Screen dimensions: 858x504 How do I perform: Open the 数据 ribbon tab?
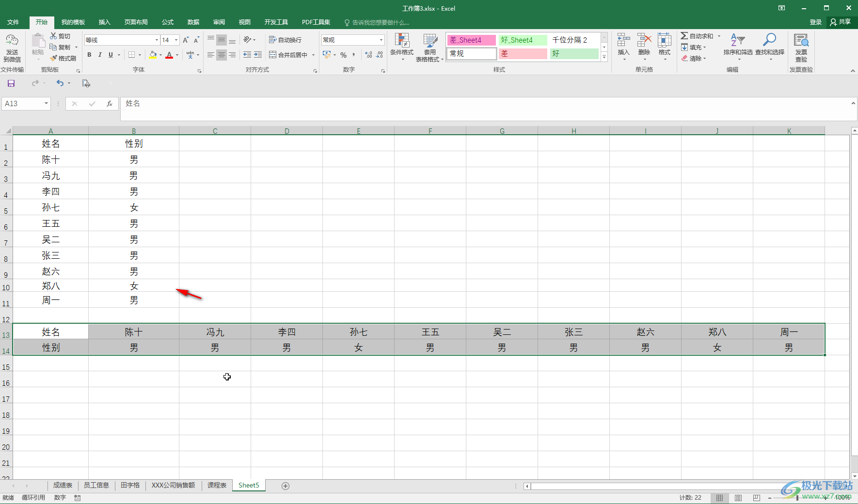tap(193, 22)
